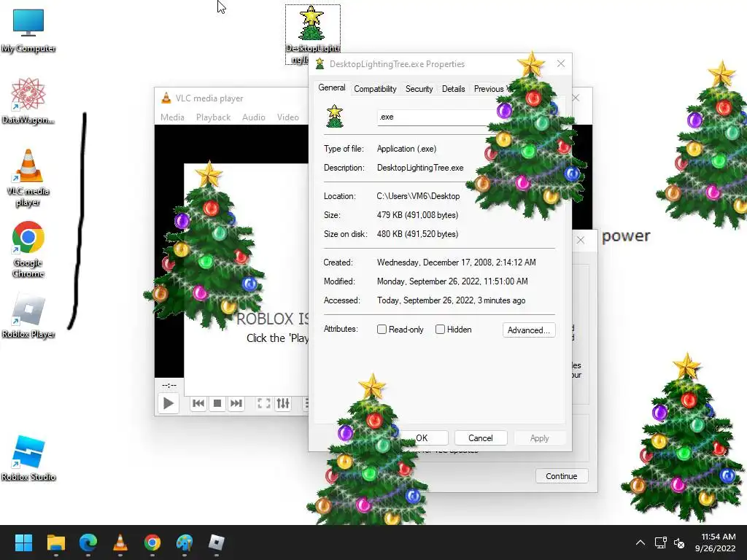
Task: Open the Paint app in the taskbar
Action: click(185, 542)
